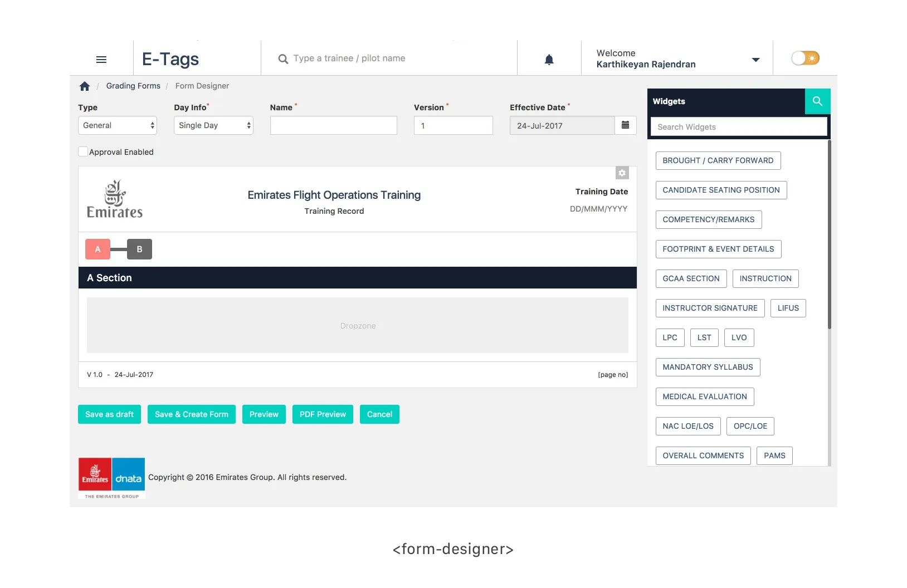Open the Day Info Single Day dropdown
The width and height of the screenshot is (907, 588).
(x=213, y=125)
